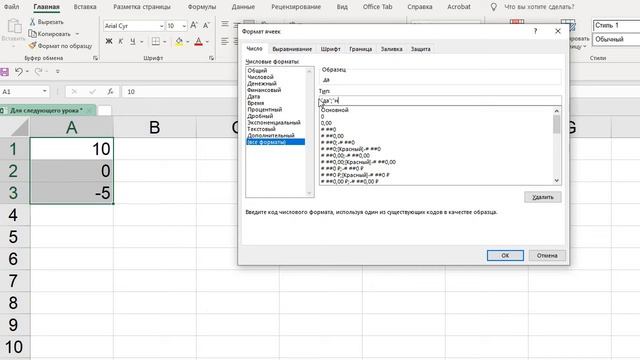Select Дата in number formats list
The image size is (640, 360).
point(253,96)
